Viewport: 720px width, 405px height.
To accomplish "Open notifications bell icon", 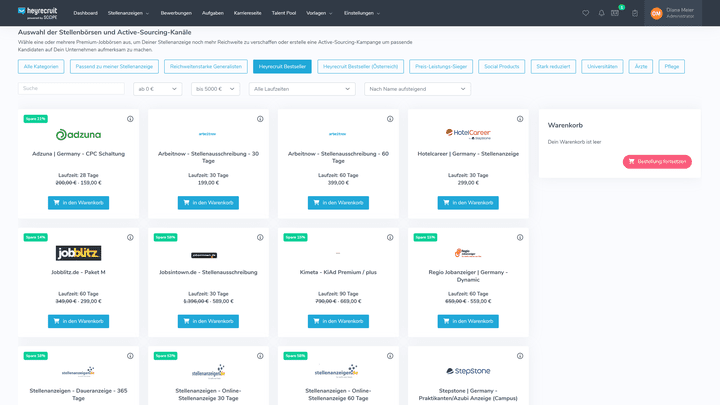I will coord(601,13).
